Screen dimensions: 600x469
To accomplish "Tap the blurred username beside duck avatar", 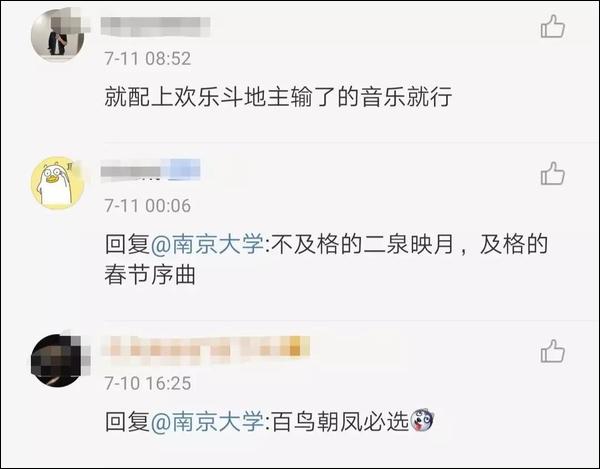I will coord(150,169).
